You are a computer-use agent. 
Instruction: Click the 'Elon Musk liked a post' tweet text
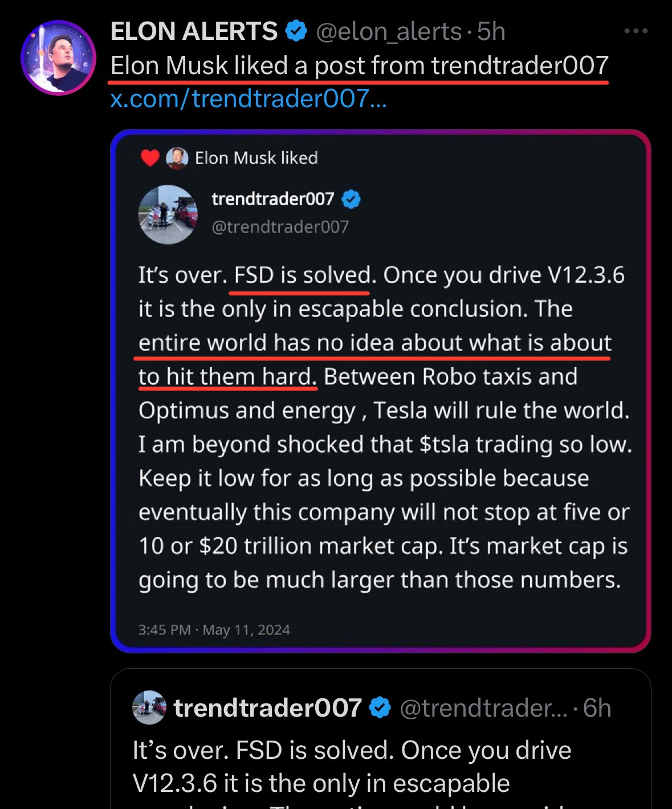pyautogui.click(x=359, y=66)
